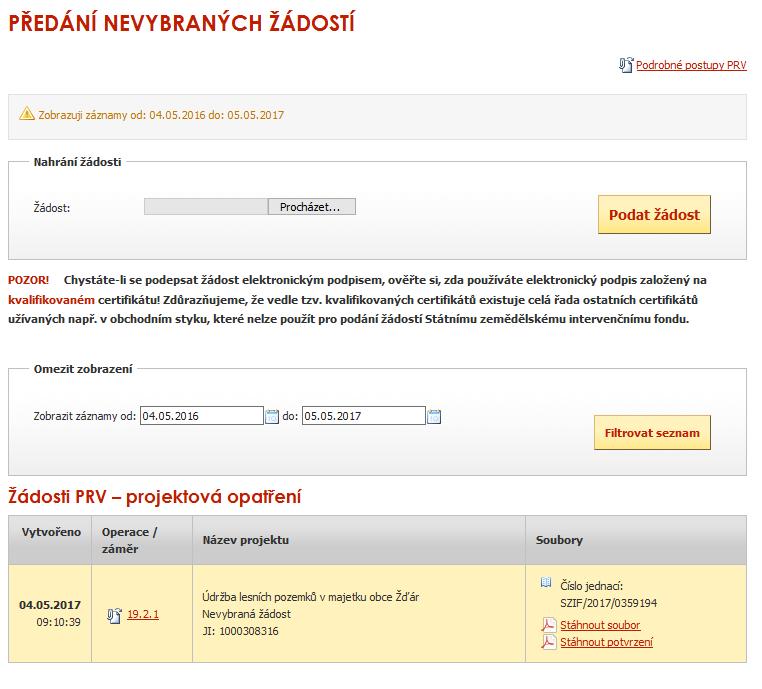The image size is (762, 689).
Task: Click the warning triangle icon in the info bar
Action: click(27, 114)
